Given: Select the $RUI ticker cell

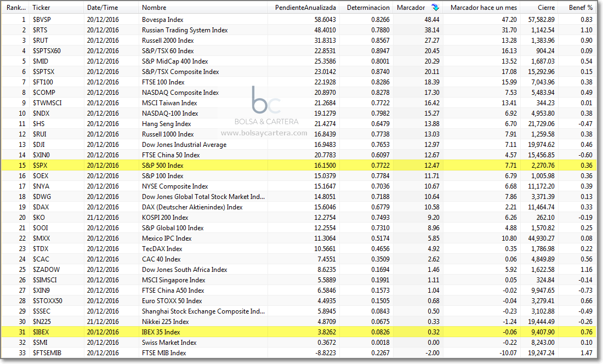Looking at the screenshot, I should [x=39, y=134].
